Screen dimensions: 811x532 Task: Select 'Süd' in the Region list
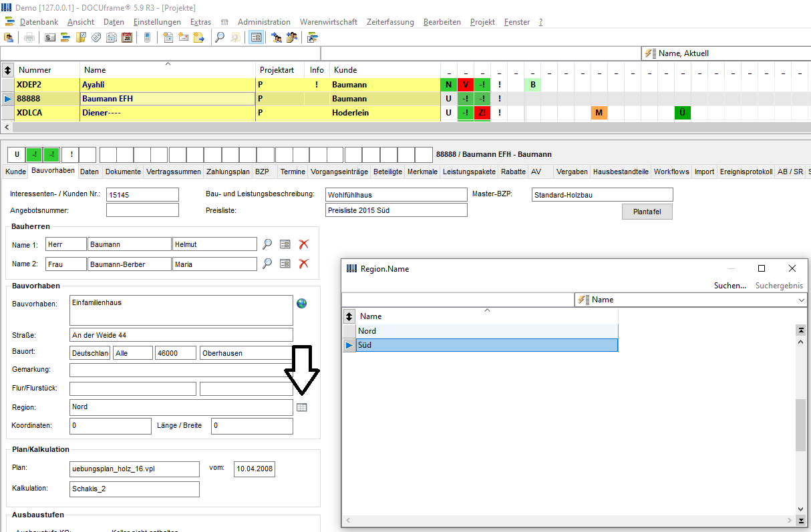coord(487,345)
